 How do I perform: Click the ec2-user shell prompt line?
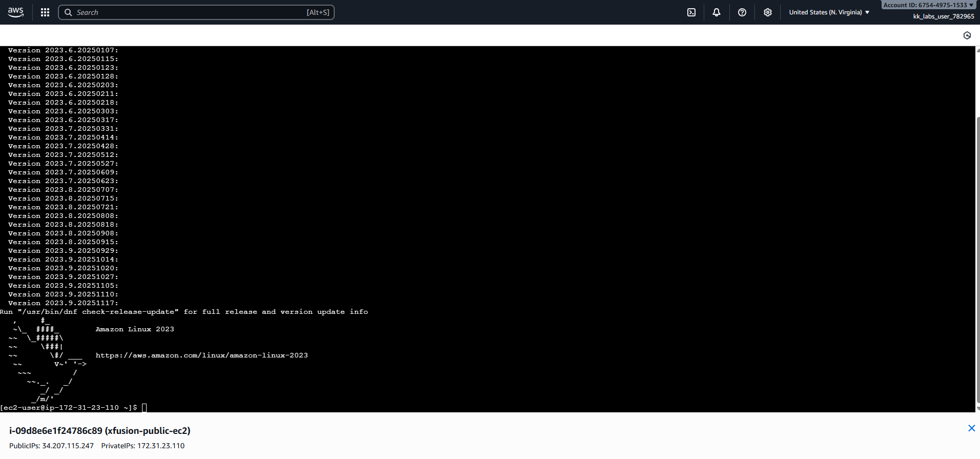tap(74, 408)
